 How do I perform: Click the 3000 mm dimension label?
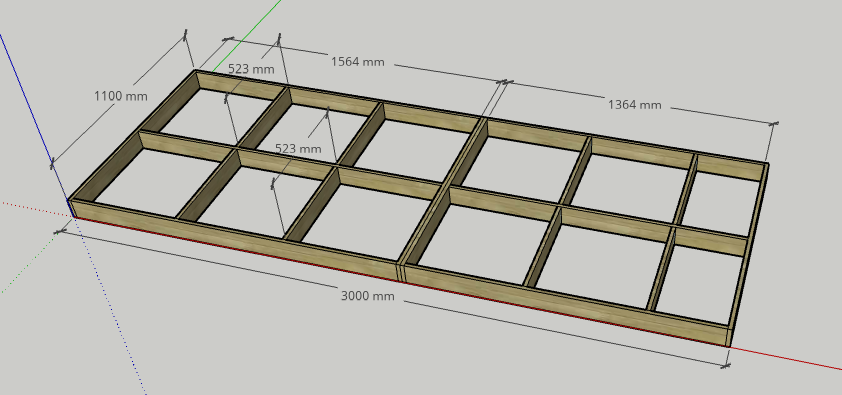pos(367,296)
